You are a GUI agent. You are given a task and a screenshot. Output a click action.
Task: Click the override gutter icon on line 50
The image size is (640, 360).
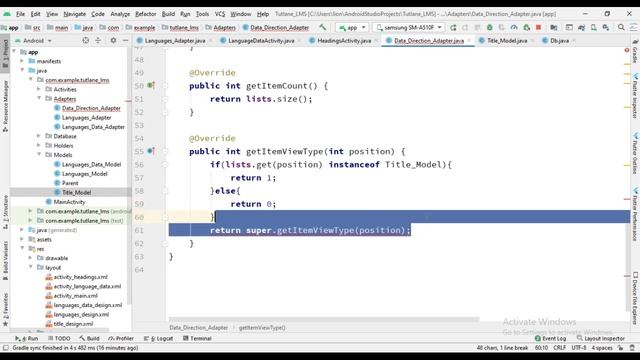[151, 85]
